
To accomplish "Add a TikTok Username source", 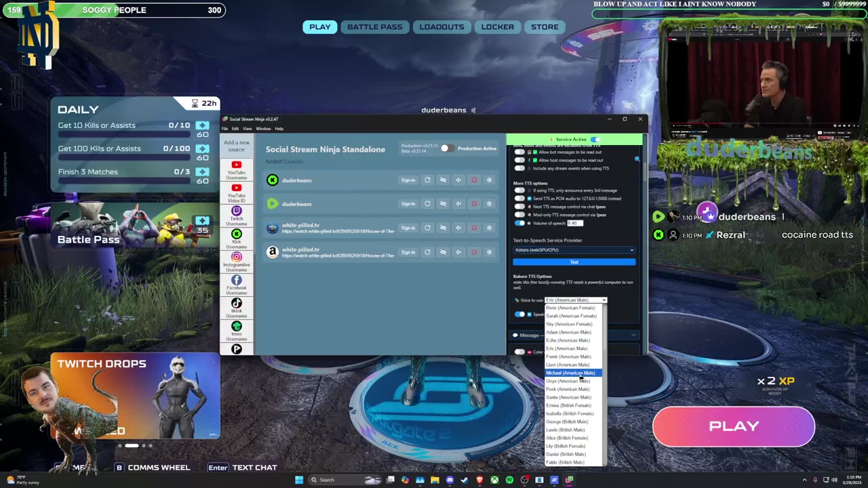I will [x=236, y=308].
